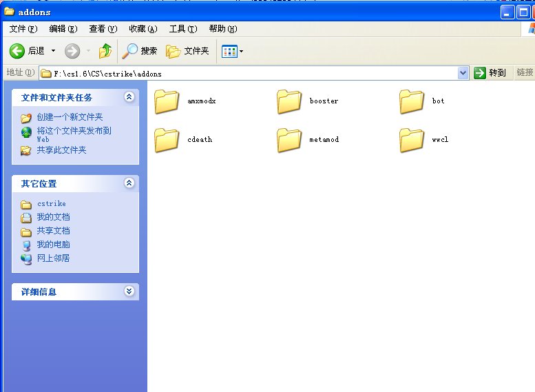535x392 pixels.
Task: Select the cdeath folder icon
Action: tap(167, 140)
